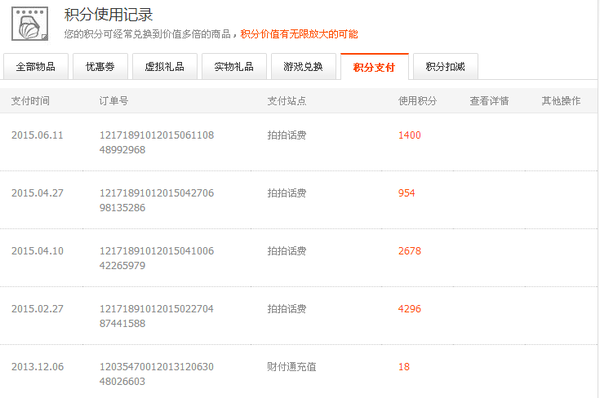Switch to the 积分扣减 tab
600x398 pixels.
(445, 67)
